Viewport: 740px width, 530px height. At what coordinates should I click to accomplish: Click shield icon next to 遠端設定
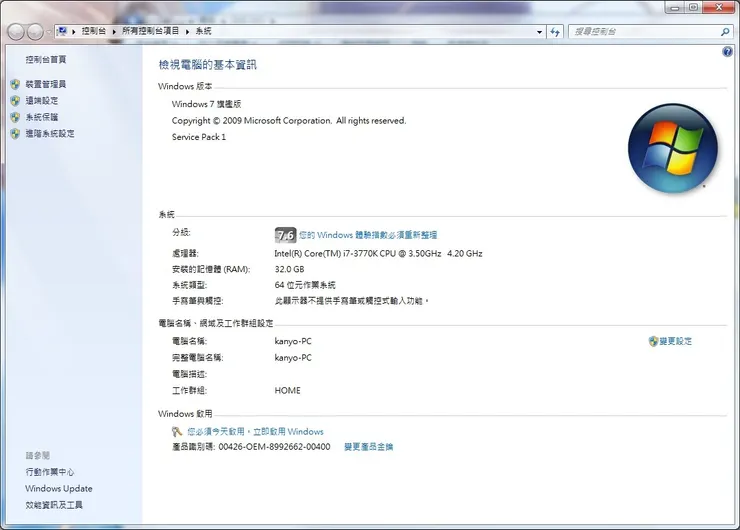coord(15,101)
